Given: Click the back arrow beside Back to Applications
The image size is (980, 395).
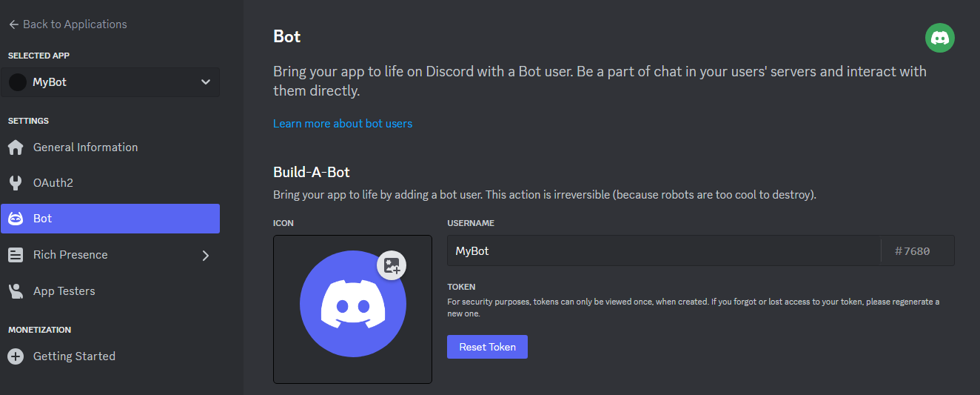Looking at the screenshot, I should point(13,24).
